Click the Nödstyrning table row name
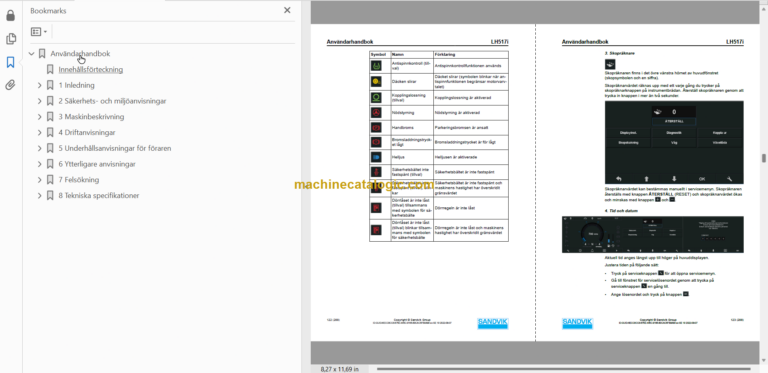This screenshot has height=373, width=768. (x=403, y=112)
